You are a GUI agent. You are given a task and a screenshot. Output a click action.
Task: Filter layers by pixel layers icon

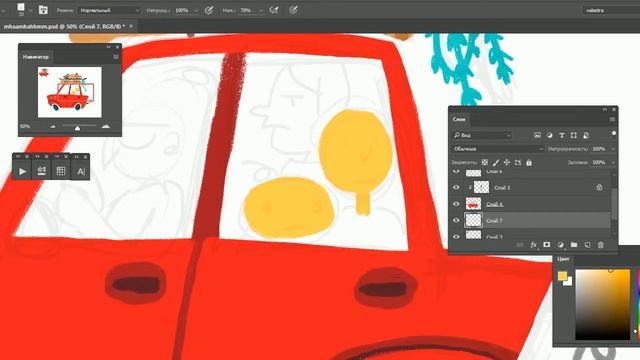point(537,136)
